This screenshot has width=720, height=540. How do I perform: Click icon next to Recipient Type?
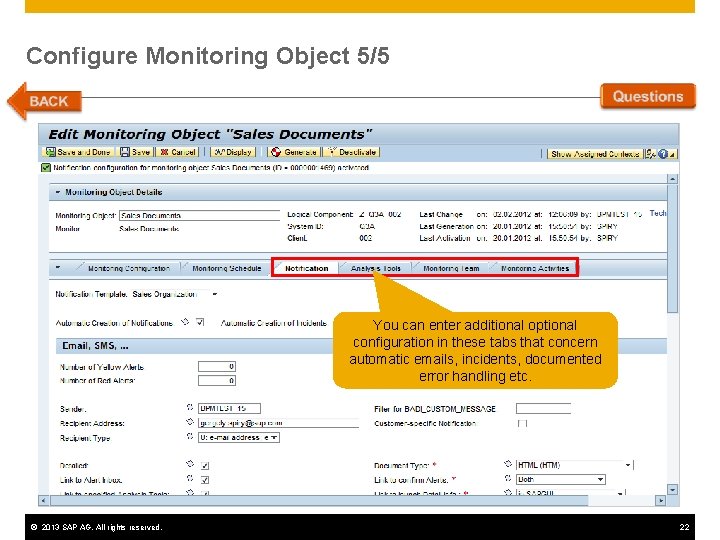(x=190, y=436)
